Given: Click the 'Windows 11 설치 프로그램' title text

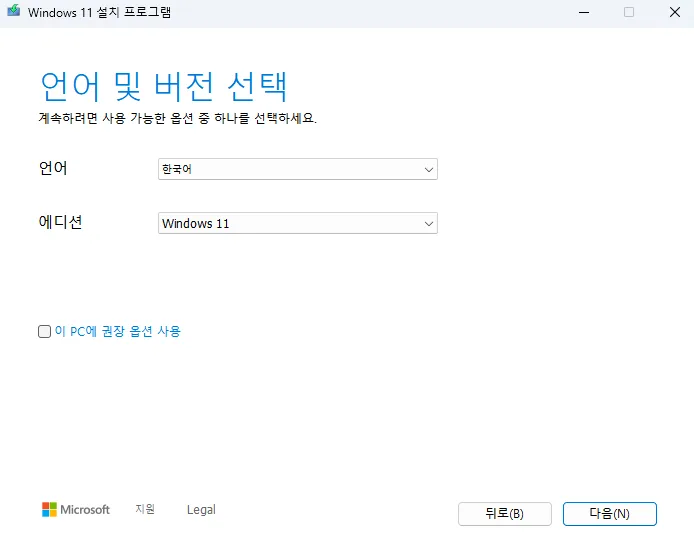Looking at the screenshot, I should (x=100, y=12).
